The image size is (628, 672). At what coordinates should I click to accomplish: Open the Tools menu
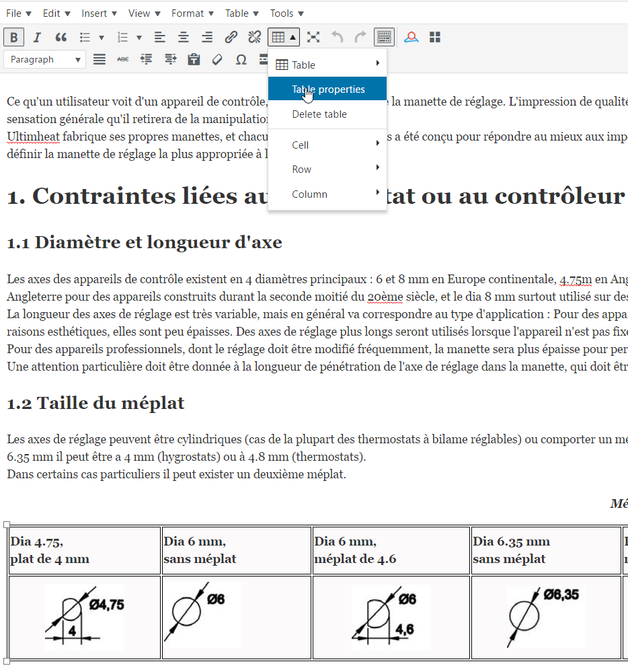pos(287,13)
